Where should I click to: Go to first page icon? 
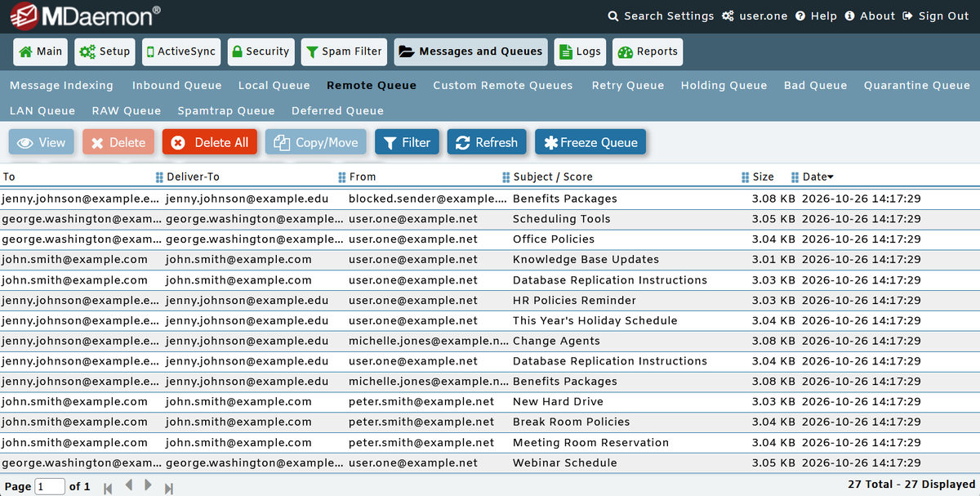[x=108, y=488]
